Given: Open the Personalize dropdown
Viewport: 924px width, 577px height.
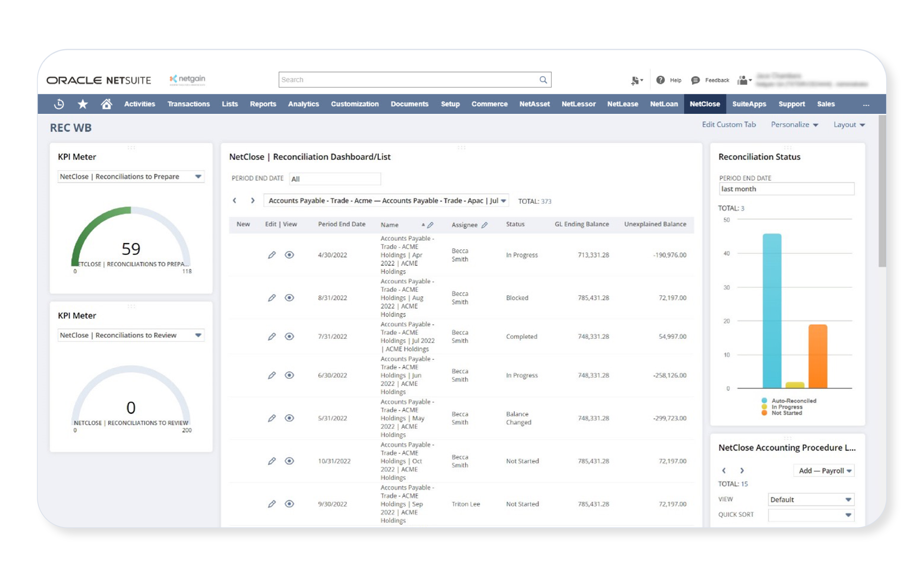Looking at the screenshot, I should point(794,125).
